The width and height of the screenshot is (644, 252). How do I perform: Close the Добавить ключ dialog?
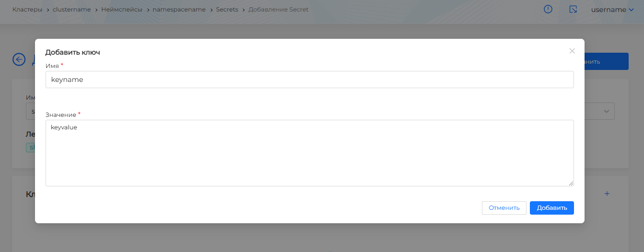tap(572, 51)
